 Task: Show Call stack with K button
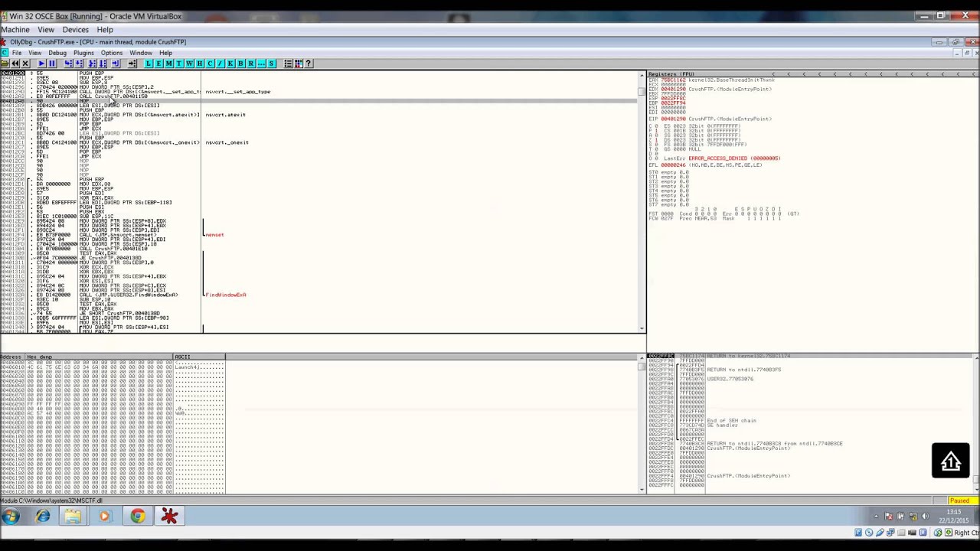click(230, 64)
